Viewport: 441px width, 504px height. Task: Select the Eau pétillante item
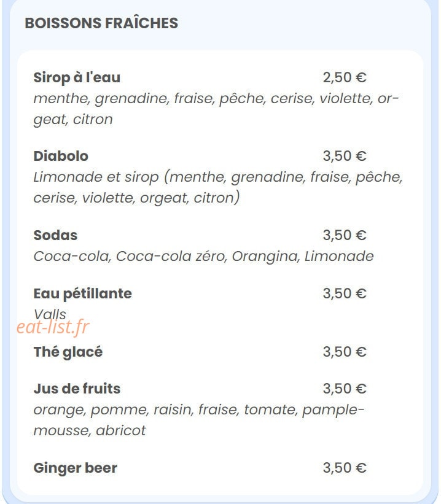83,294
